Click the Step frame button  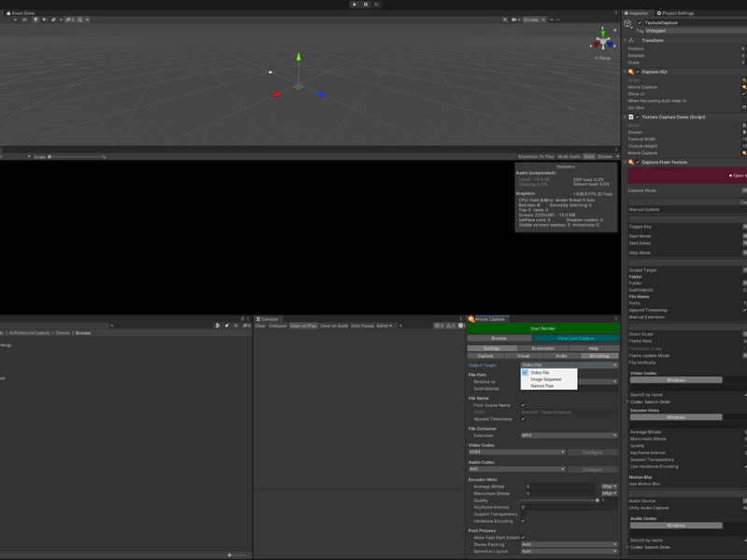pos(377,5)
